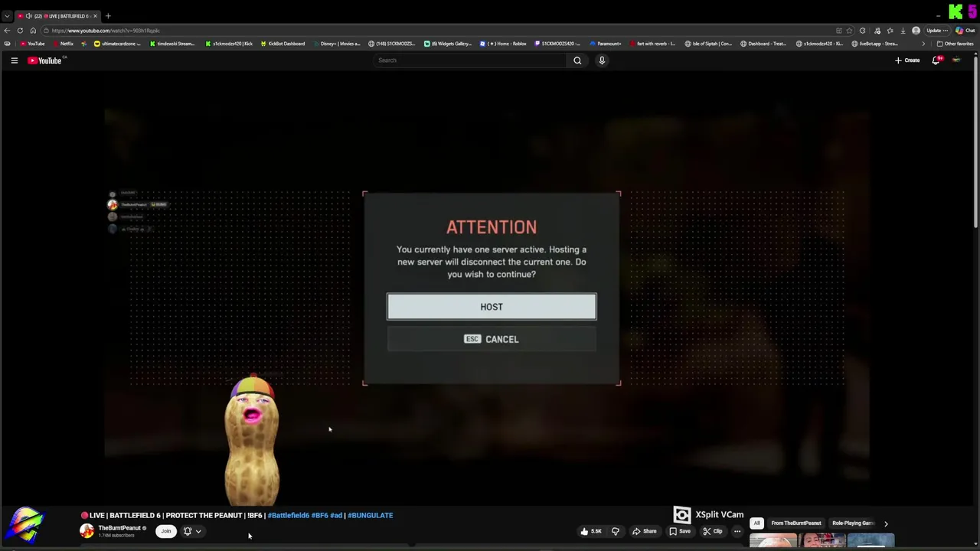Open Disney+ Movies bookmark
Screen dimensions: 980x551
point(335,44)
